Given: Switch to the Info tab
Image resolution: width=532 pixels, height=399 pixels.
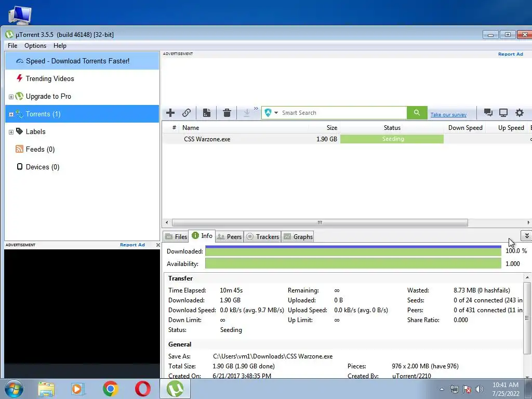Looking at the screenshot, I should click(x=202, y=236).
